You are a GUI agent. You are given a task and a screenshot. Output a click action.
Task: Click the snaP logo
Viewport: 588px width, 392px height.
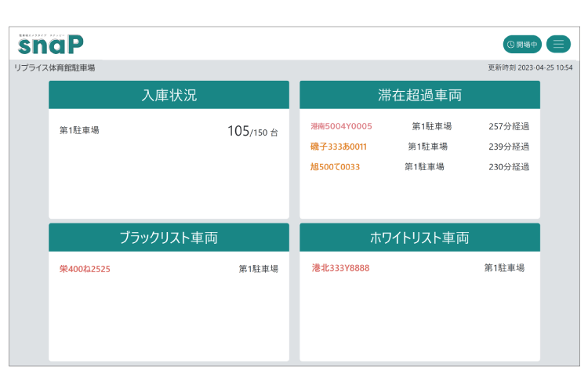(51, 43)
